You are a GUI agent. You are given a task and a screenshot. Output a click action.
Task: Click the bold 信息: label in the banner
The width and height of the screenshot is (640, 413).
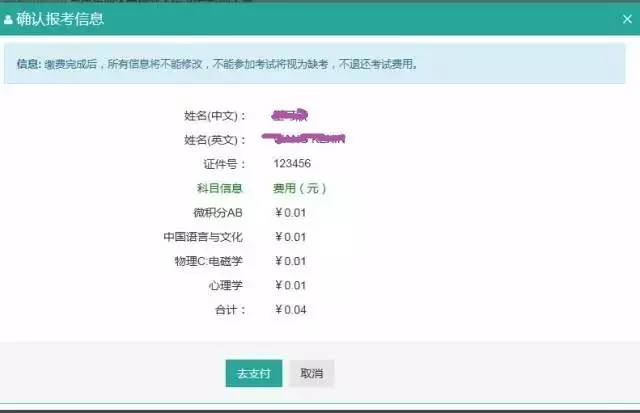[28, 64]
